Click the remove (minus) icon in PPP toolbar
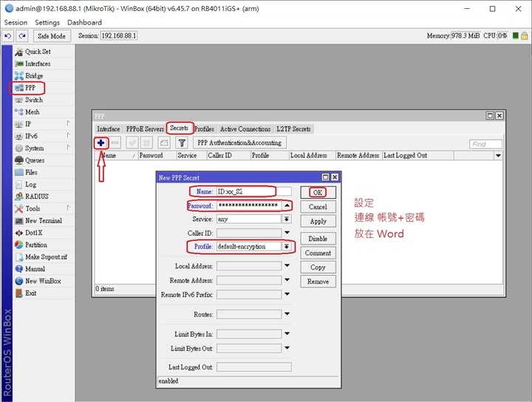The height and width of the screenshot is (402, 532). [115, 143]
